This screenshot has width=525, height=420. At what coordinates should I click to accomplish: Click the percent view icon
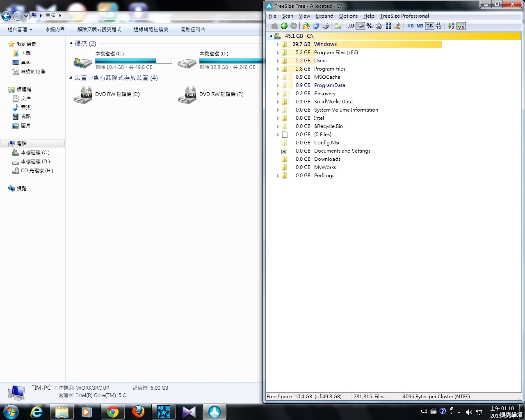[370, 26]
